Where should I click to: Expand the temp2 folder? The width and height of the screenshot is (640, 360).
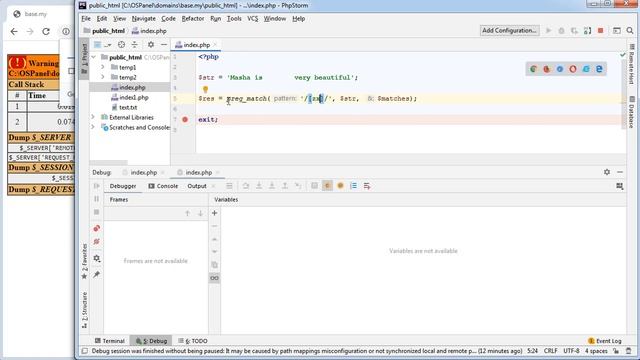[103, 77]
